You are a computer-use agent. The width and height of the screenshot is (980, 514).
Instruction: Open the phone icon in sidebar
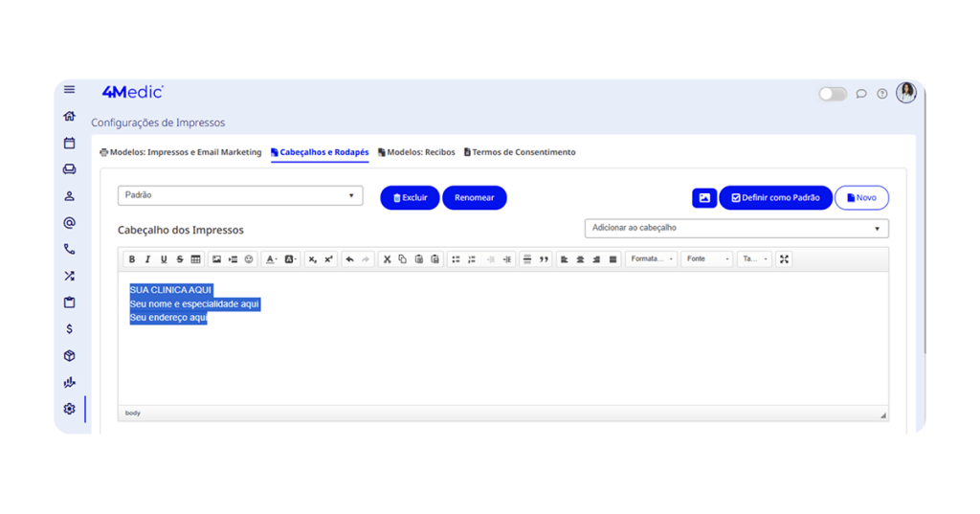(x=69, y=249)
